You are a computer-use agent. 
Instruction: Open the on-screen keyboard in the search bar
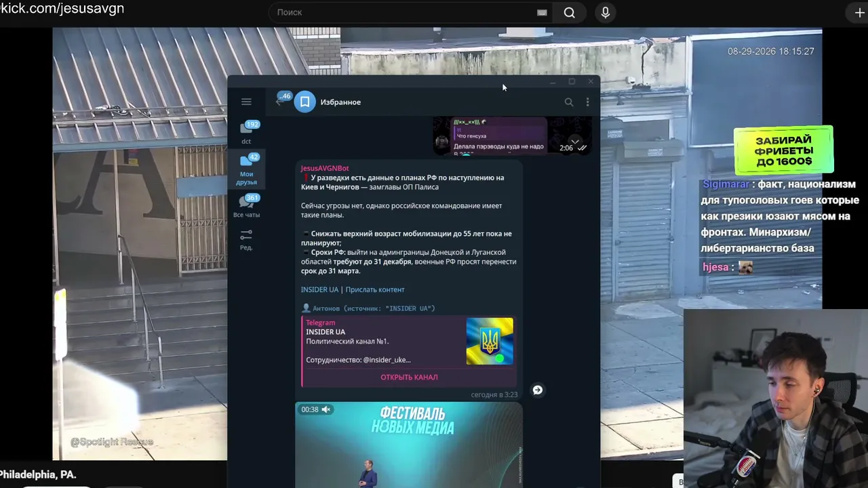[542, 12]
